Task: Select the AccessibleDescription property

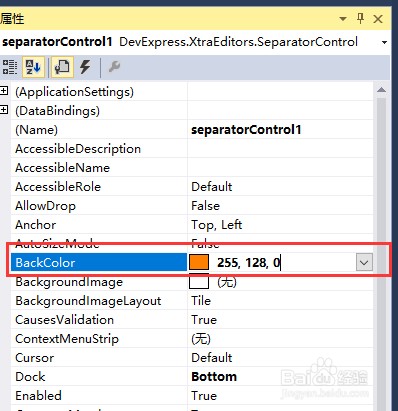Action: click(x=78, y=149)
